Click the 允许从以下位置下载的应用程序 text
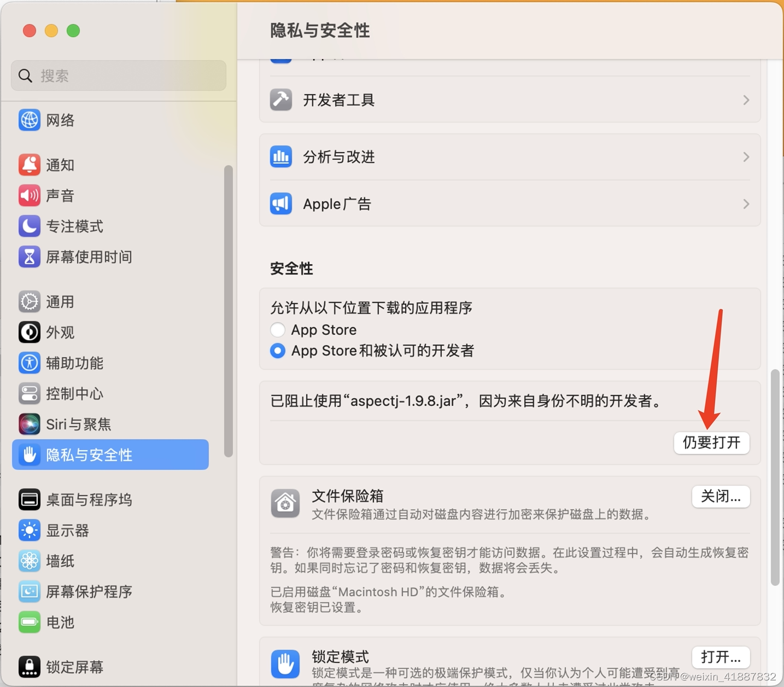This screenshot has width=784, height=687. pos(371,308)
